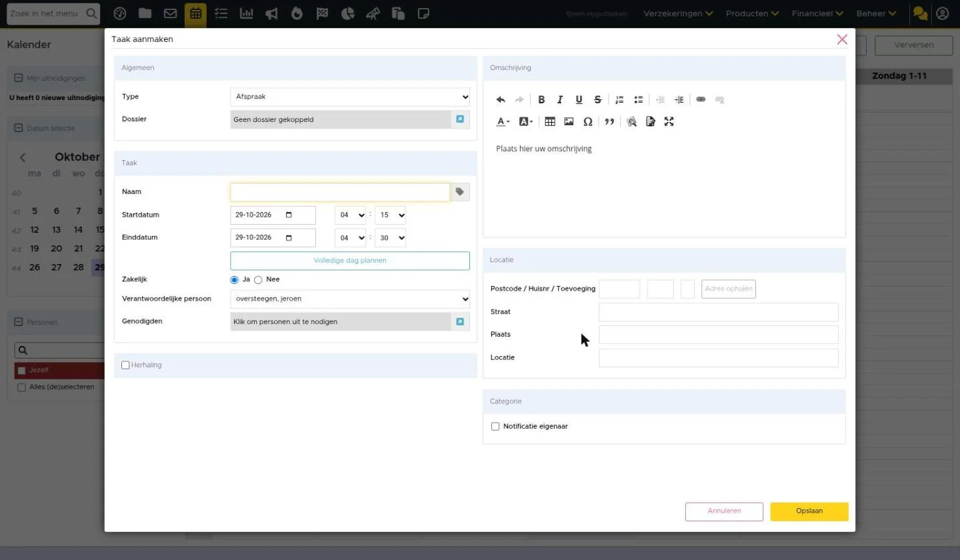Select Nee for Zakelijk

tap(258, 280)
